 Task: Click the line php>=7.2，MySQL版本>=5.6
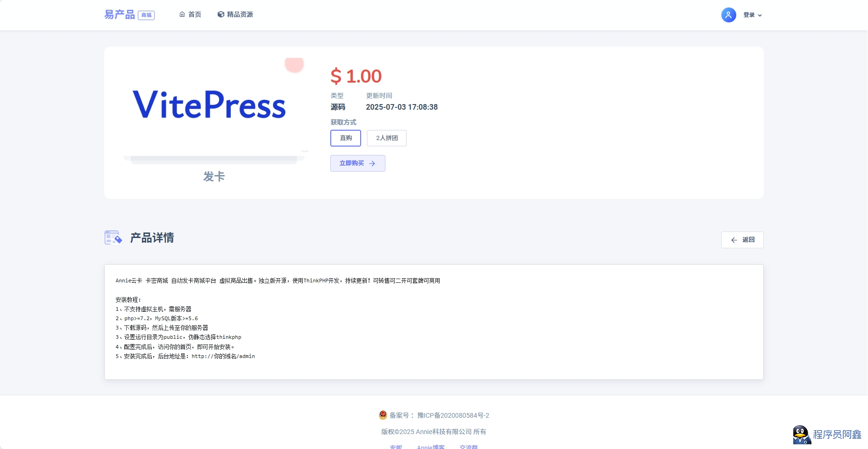(x=157, y=318)
